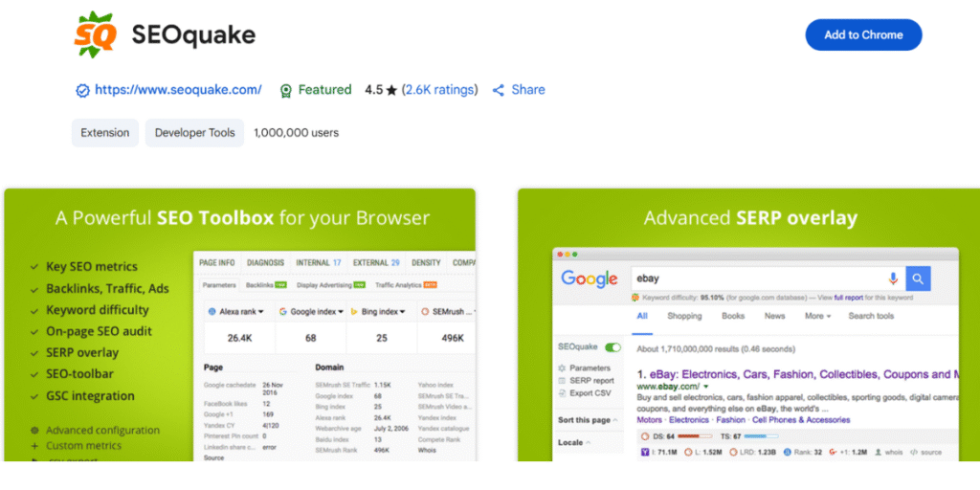Open the Motors sitelink

point(650,420)
